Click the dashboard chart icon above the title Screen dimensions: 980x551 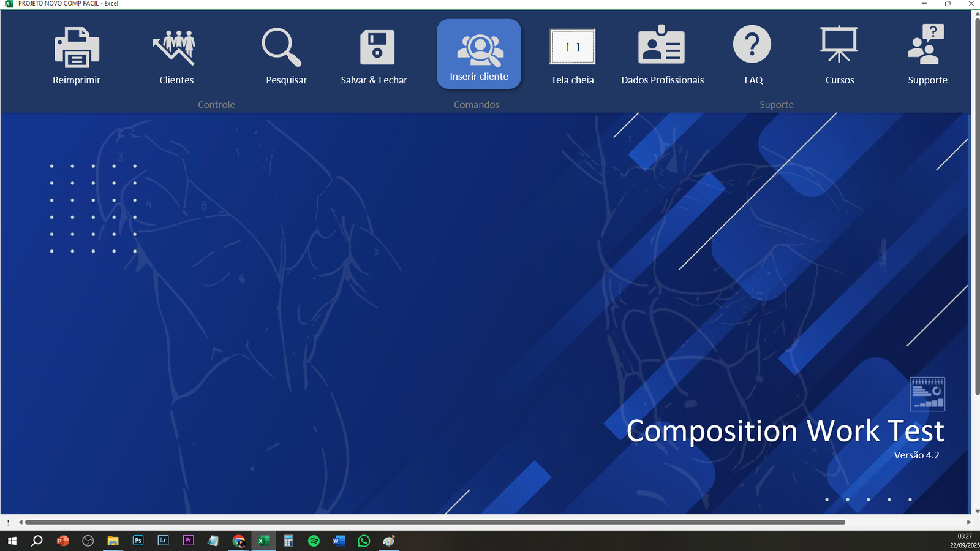coord(927,394)
